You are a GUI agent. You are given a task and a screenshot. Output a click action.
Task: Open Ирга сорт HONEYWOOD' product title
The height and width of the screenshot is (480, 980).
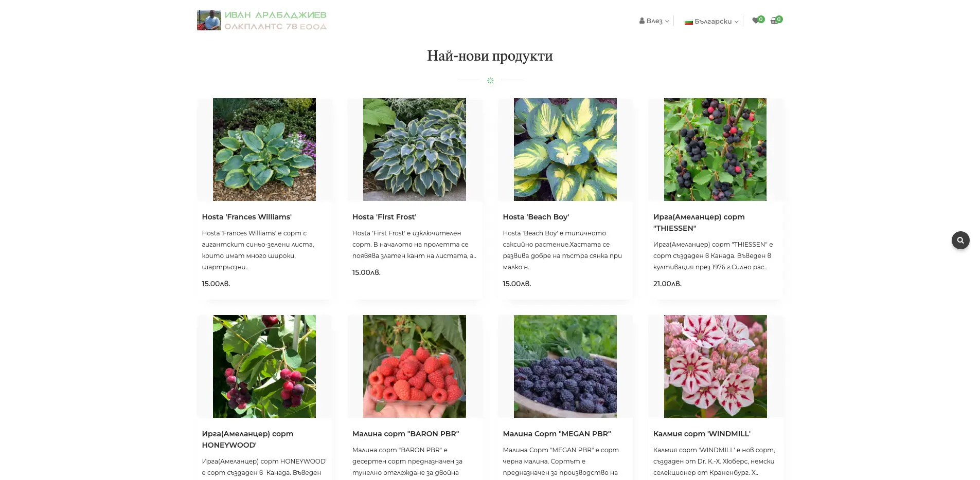[247, 439]
